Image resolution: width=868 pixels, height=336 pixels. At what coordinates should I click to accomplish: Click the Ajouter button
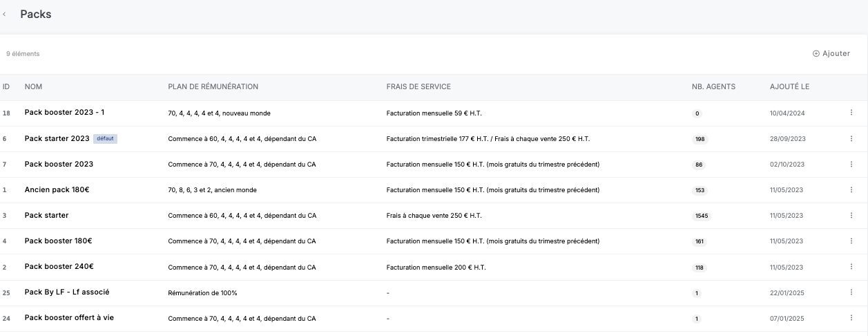(x=831, y=53)
